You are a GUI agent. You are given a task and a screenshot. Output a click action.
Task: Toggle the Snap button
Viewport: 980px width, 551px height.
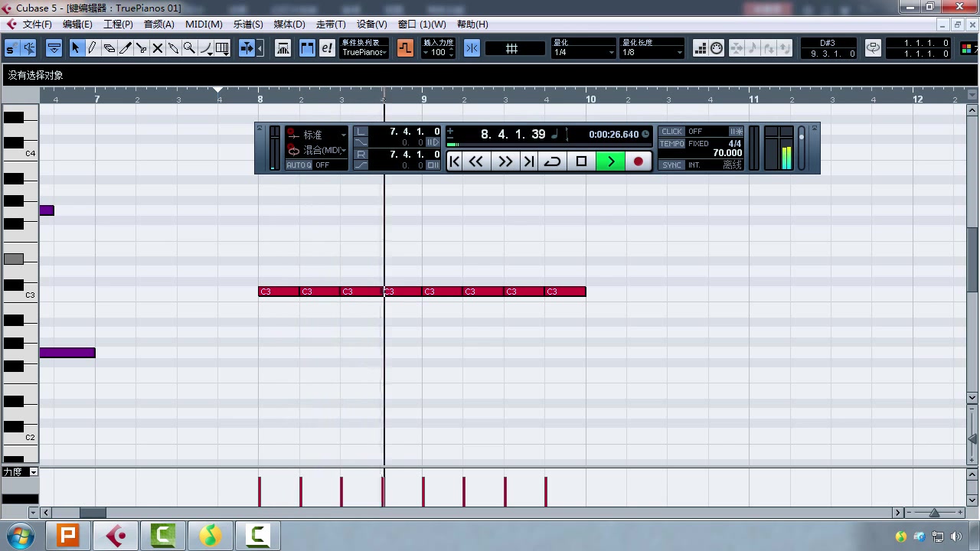click(x=472, y=48)
